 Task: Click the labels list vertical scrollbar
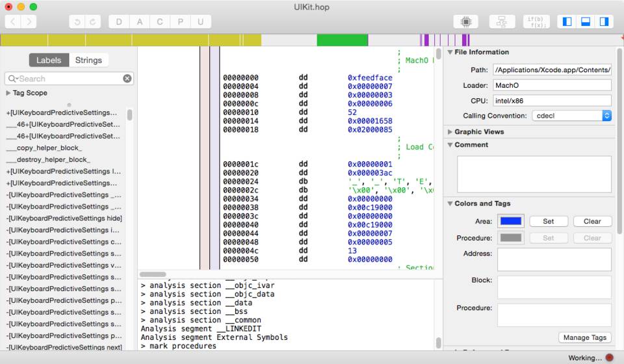pos(130,115)
